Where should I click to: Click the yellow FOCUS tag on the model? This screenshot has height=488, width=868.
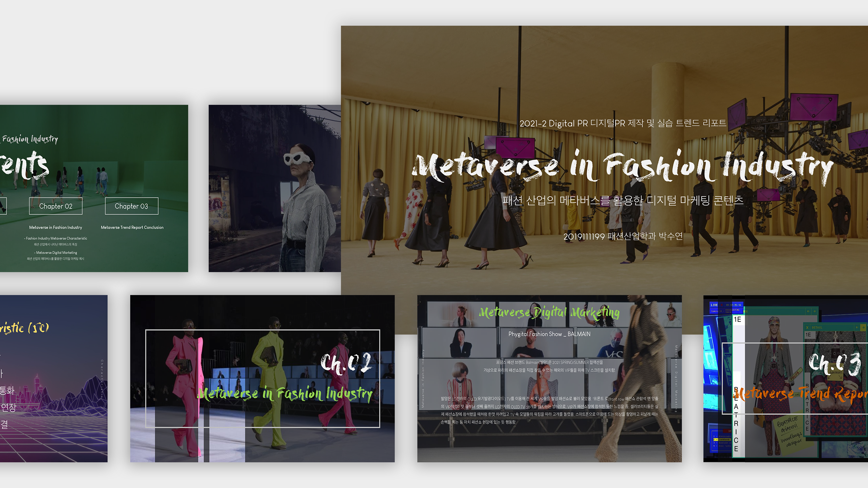(795, 375)
